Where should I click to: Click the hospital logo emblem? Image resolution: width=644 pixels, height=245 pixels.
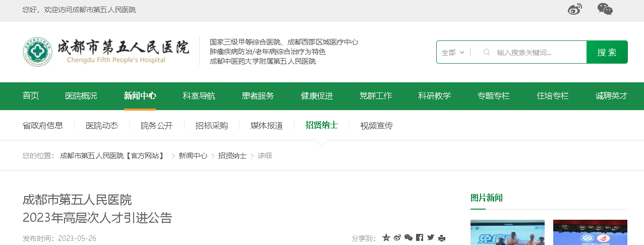[37, 52]
